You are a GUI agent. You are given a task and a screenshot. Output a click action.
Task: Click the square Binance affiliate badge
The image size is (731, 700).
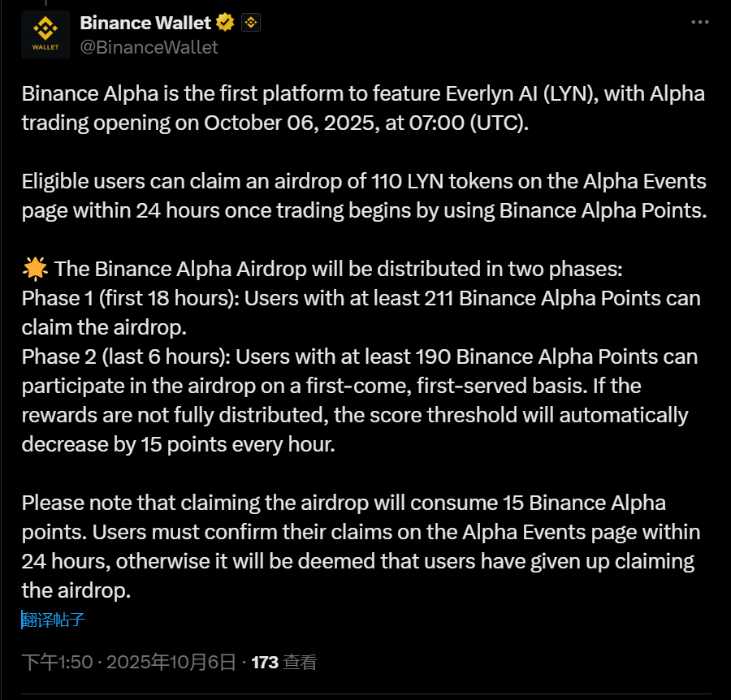[251, 23]
